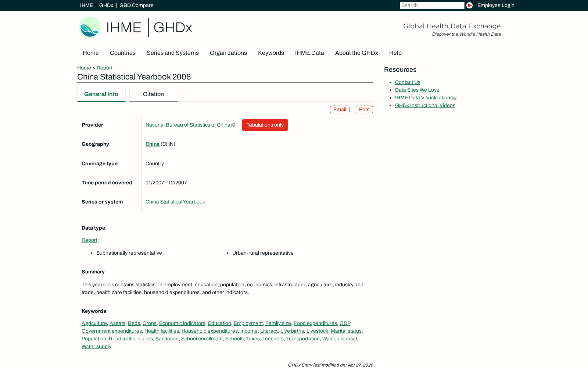Open Food expenditures keyword
The width and height of the screenshot is (588, 368).
pos(315,323)
